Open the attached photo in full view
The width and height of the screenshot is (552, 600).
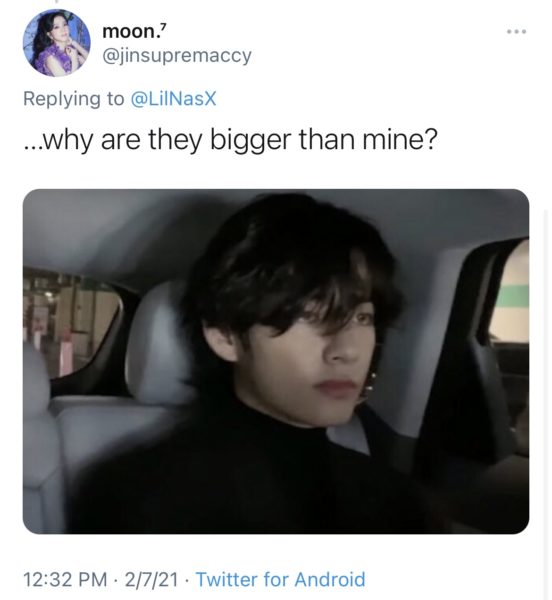pos(276,361)
